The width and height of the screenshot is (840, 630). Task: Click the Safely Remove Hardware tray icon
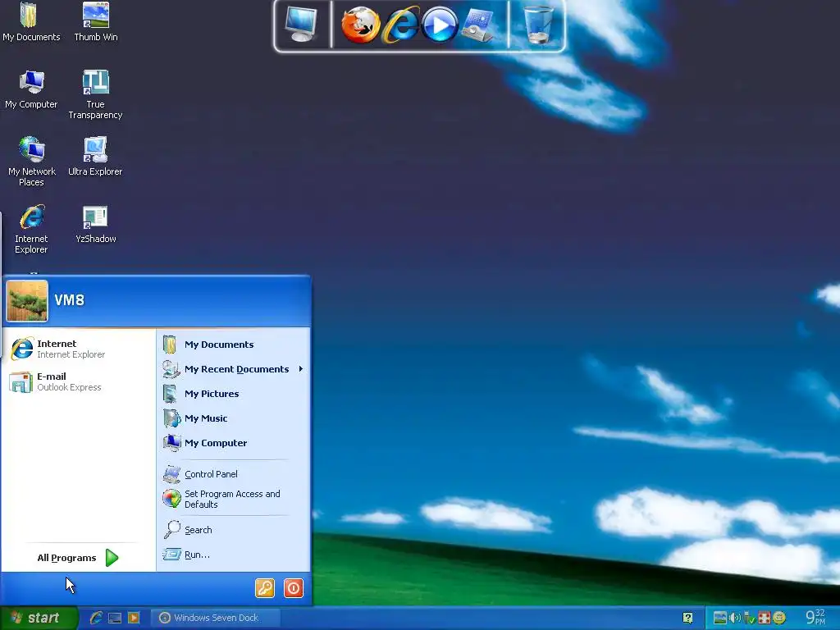pyautogui.click(x=750, y=619)
